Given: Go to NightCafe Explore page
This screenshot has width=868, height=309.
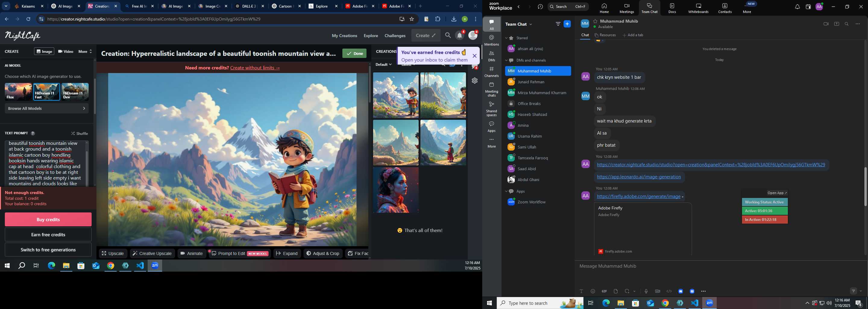Looking at the screenshot, I should pyautogui.click(x=371, y=35).
